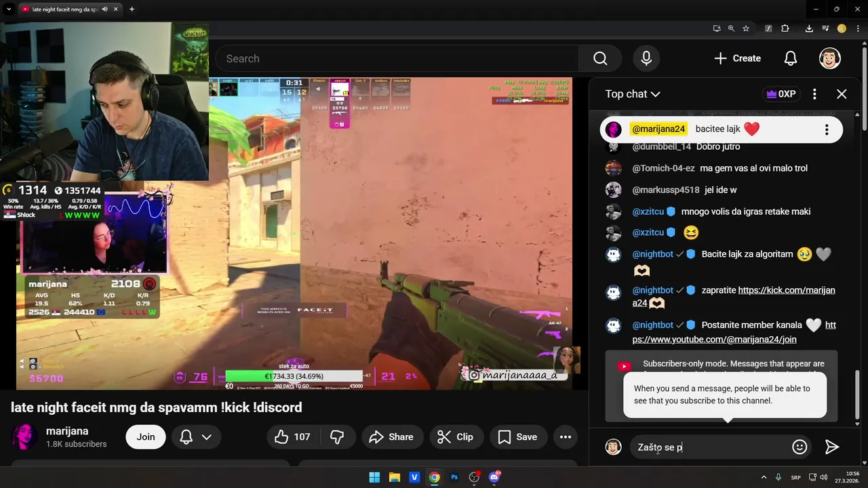Open browser downloads
The width and height of the screenshot is (868, 488).
809,28
